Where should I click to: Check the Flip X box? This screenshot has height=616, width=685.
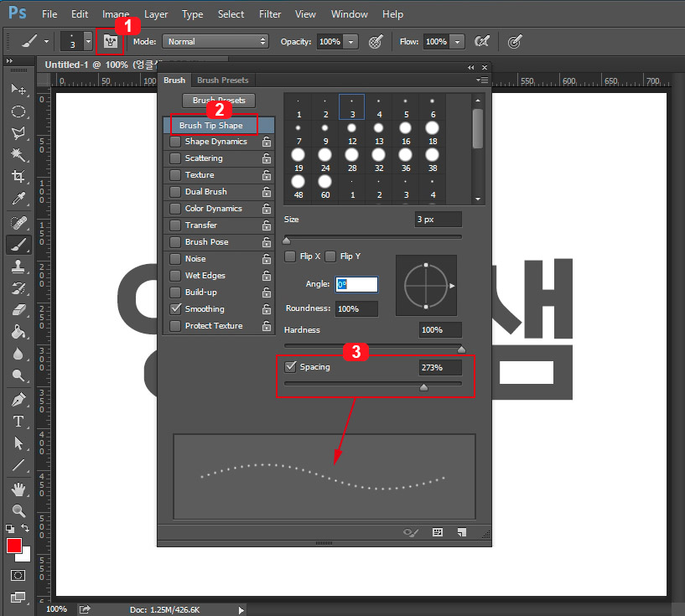tap(290, 256)
